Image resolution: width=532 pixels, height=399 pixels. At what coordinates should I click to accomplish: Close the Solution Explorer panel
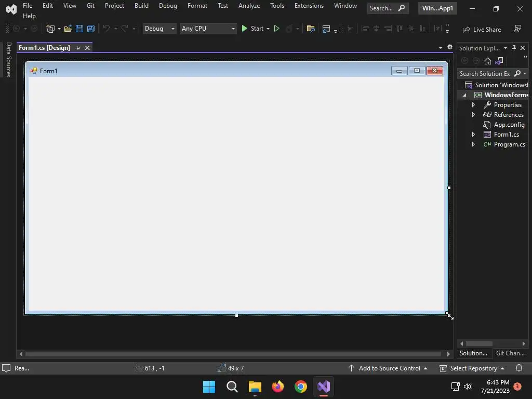click(523, 48)
